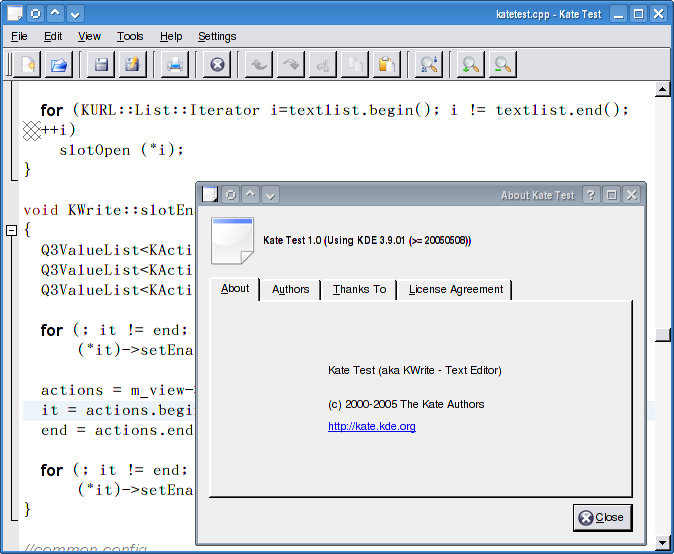Click the editor scrollbar down arrow
674x554 pixels.
662,543
